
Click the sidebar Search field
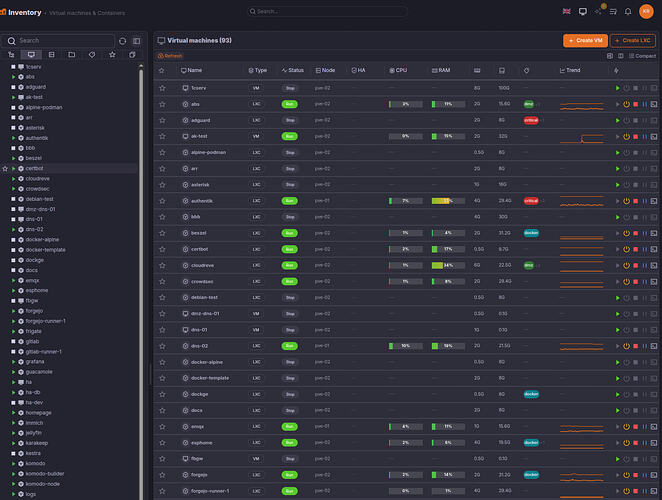[x=62, y=41]
